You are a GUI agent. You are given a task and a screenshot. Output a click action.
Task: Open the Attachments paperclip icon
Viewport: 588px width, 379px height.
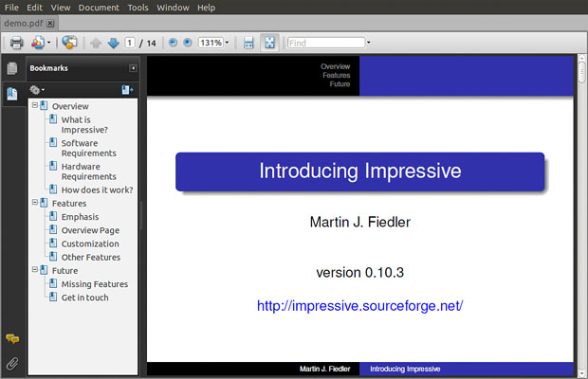pyautogui.click(x=12, y=364)
